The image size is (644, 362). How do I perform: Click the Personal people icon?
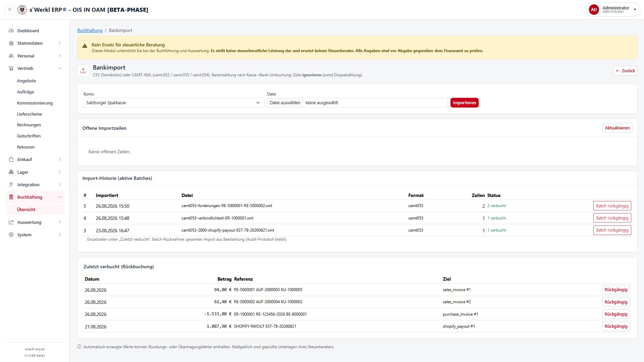[x=11, y=56]
